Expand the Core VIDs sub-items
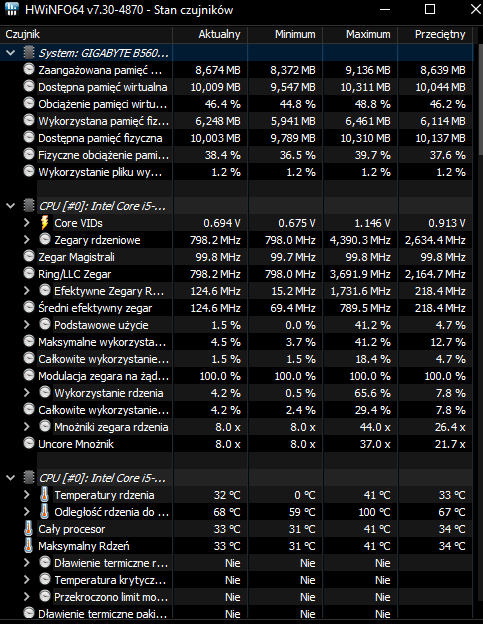 (27, 223)
